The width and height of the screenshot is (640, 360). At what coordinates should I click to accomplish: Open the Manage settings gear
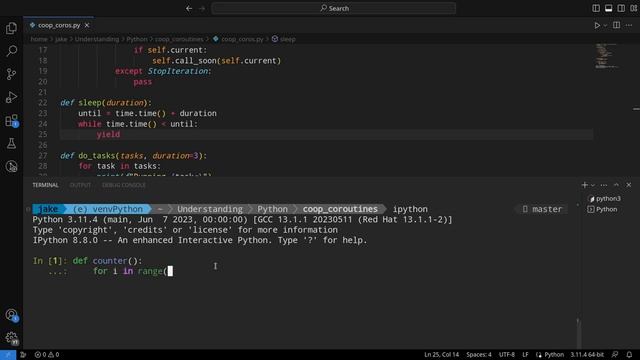pyautogui.click(x=11, y=338)
